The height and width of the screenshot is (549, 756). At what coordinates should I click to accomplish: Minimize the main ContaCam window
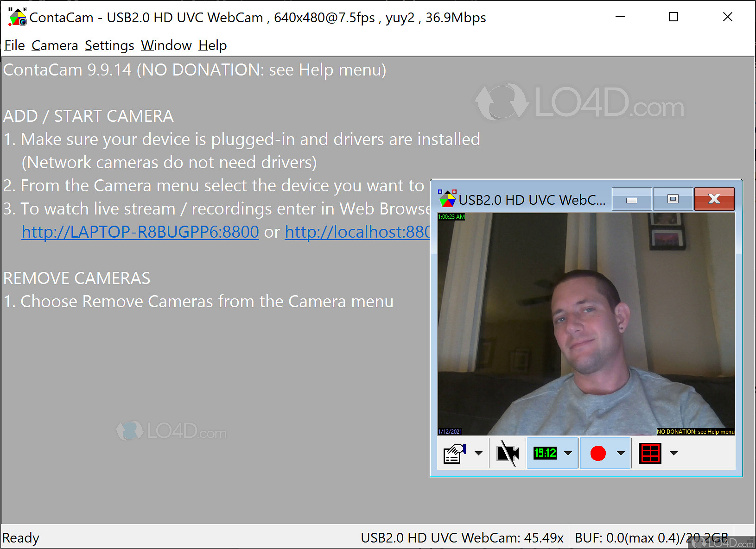point(620,17)
